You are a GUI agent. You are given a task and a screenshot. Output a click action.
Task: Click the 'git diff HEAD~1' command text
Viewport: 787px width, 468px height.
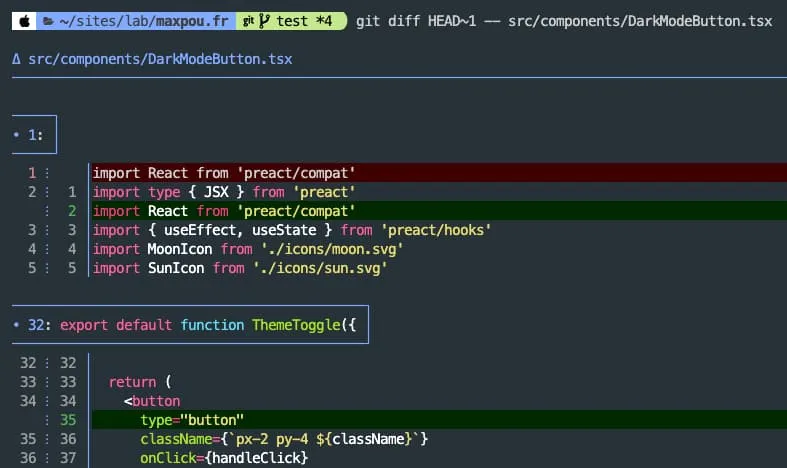coord(416,21)
